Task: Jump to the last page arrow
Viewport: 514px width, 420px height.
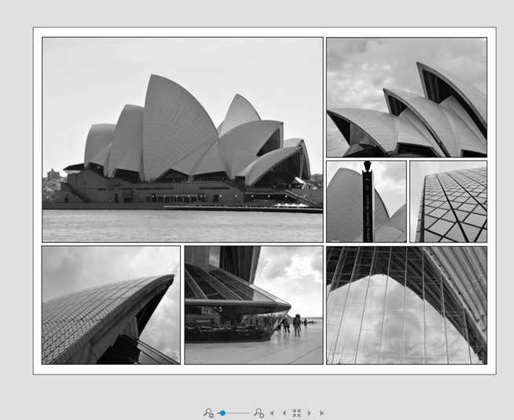Action: pyautogui.click(x=322, y=413)
